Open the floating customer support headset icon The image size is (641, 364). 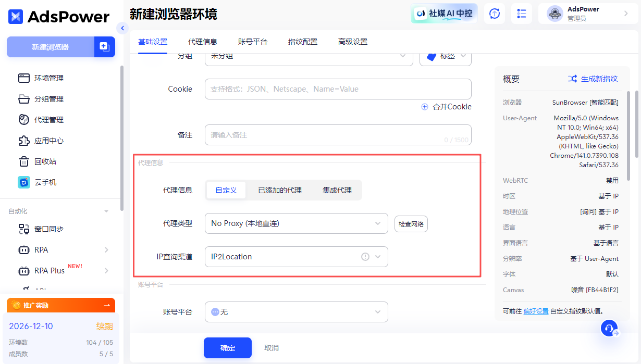click(x=609, y=328)
